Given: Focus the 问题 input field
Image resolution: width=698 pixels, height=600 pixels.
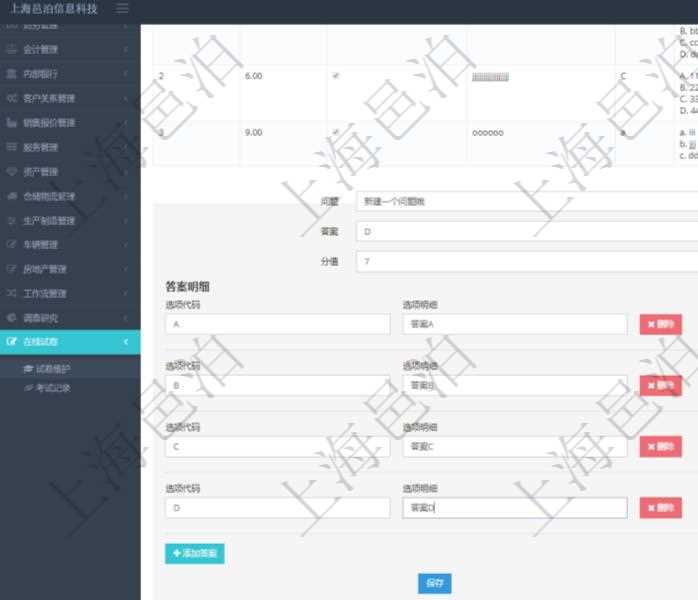Looking at the screenshot, I should pos(527,202).
